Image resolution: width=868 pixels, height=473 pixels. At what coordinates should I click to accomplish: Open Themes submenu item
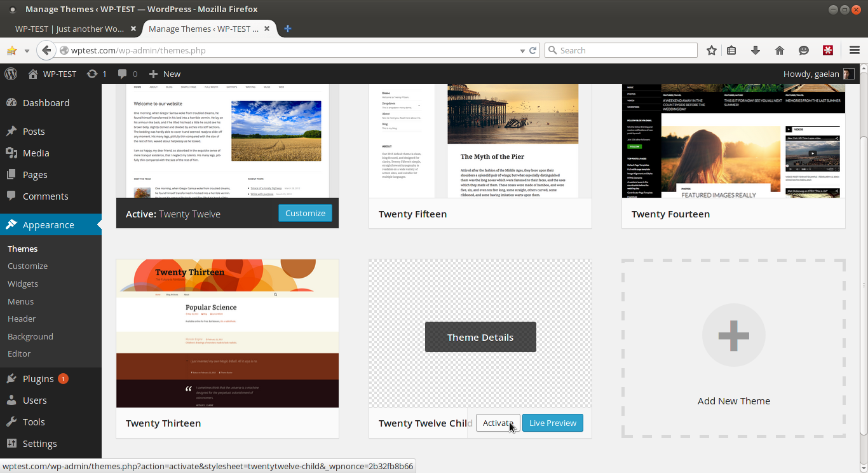pos(23,249)
